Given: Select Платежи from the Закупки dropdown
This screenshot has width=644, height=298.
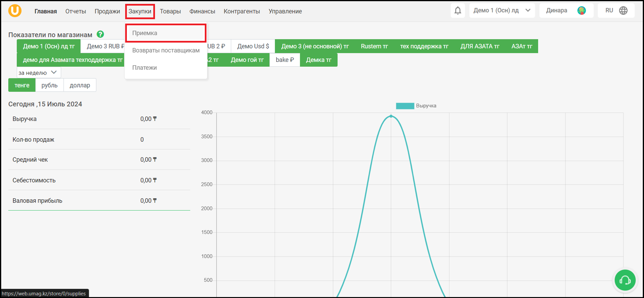Looking at the screenshot, I should pyautogui.click(x=166, y=68).
